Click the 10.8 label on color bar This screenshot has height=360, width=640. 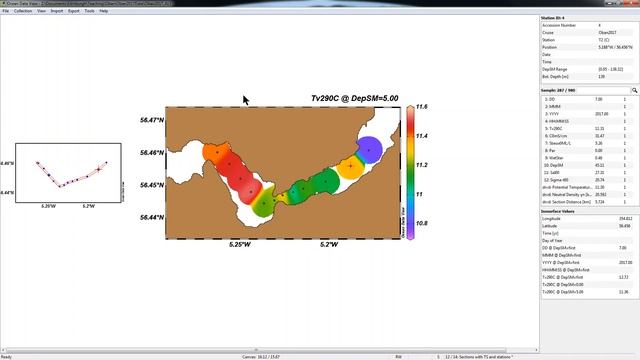tap(422, 224)
